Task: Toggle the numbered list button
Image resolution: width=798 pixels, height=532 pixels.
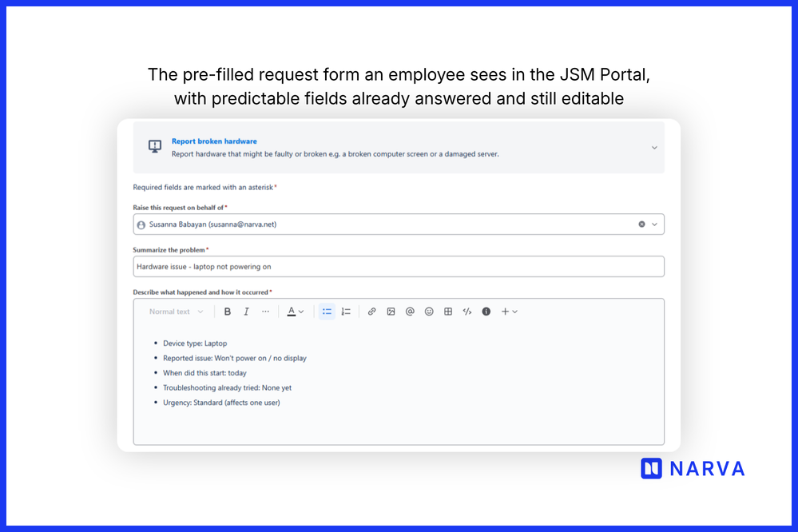Action: pyautogui.click(x=346, y=312)
